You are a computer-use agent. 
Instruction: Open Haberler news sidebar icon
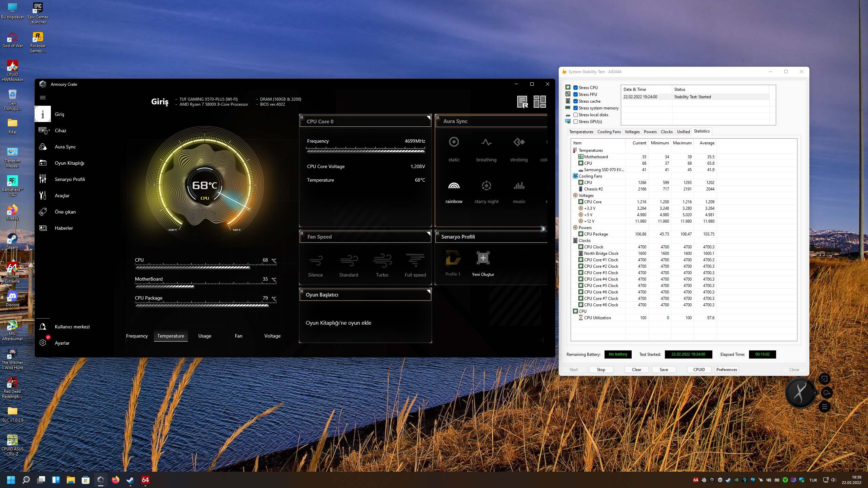click(x=43, y=228)
